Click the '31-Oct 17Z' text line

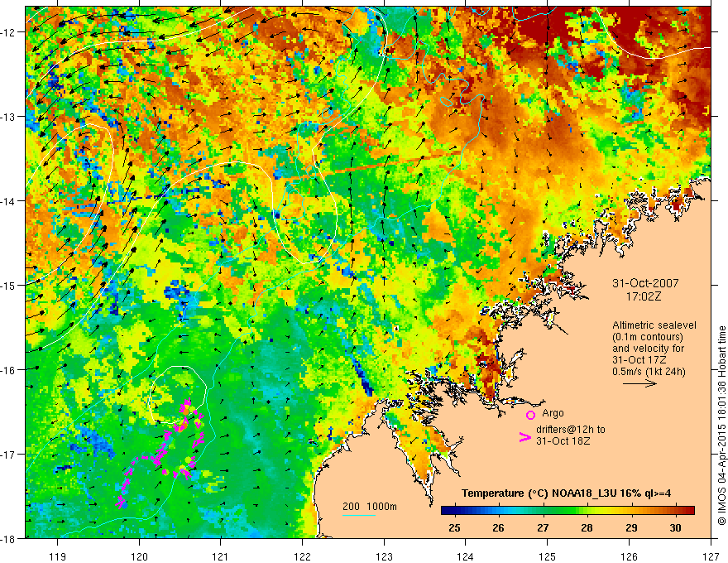639,360
